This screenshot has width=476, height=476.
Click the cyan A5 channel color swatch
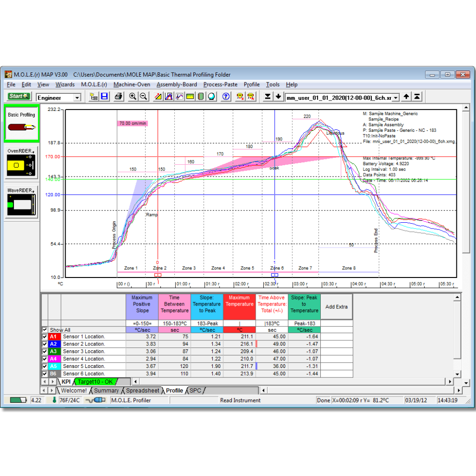pos(54,367)
